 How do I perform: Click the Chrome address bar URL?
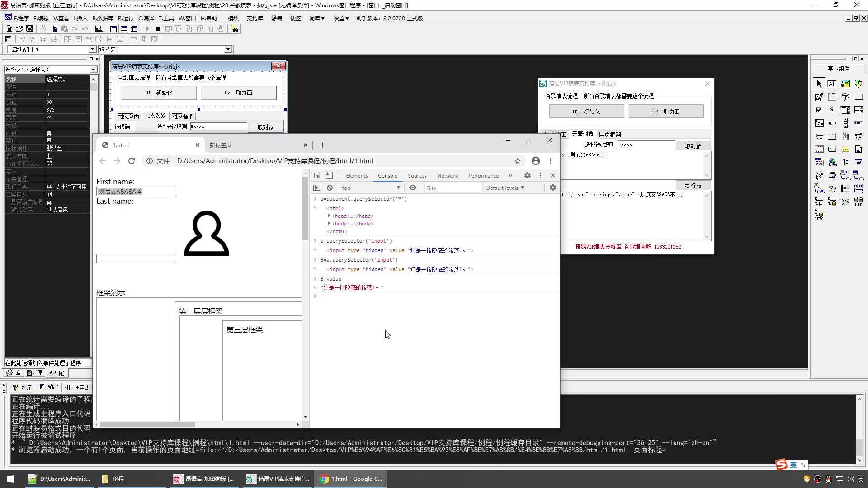pos(275,161)
